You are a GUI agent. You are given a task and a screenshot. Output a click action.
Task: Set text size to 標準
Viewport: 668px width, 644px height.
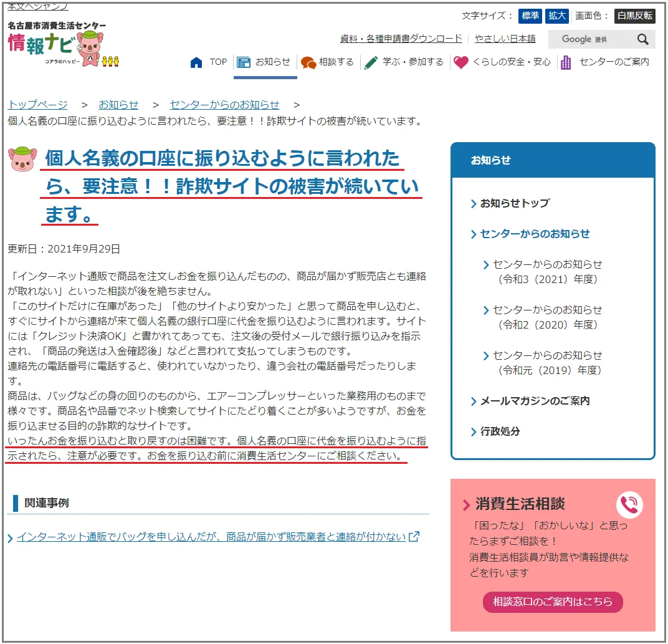[x=530, y=16]
